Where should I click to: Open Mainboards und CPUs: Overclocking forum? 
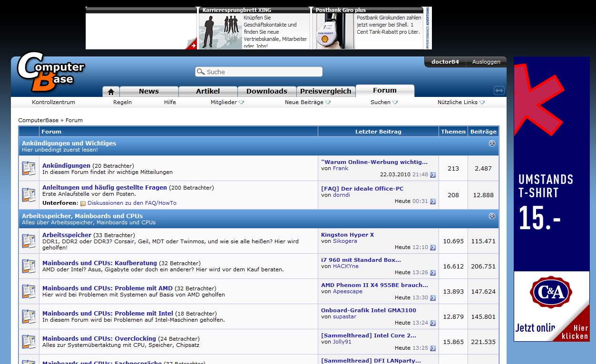tap(99, 338)
